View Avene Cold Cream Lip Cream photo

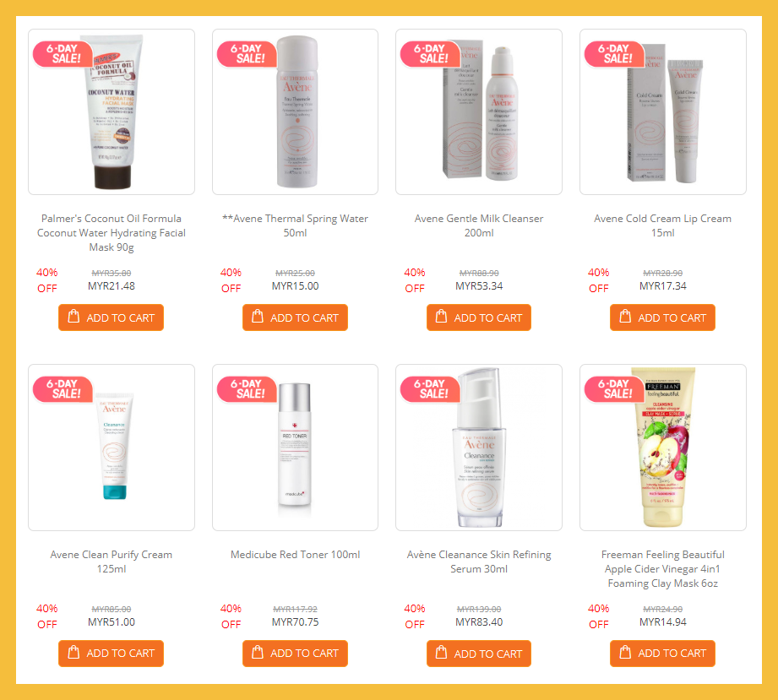(663, 111)
